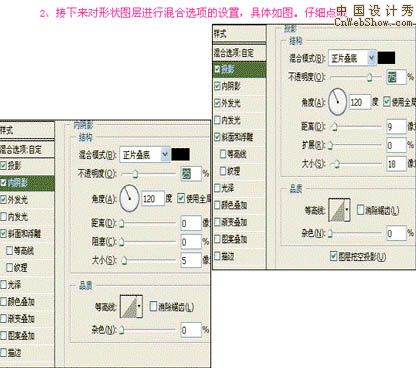The width and height of the screenshot is (416, 368).
Task: Uncheck 投影 in the 内阴影 dialog's style list
Action: click(4, 165)
